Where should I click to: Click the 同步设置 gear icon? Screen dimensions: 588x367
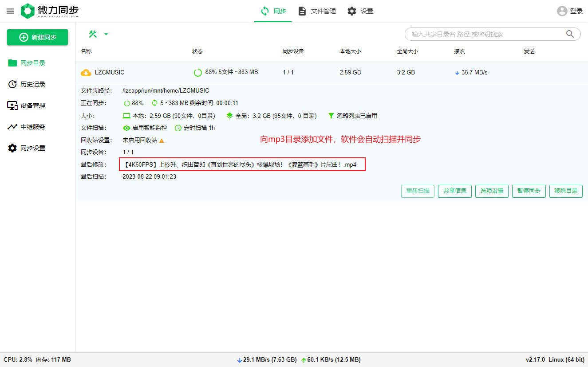(x=12, y=148)
